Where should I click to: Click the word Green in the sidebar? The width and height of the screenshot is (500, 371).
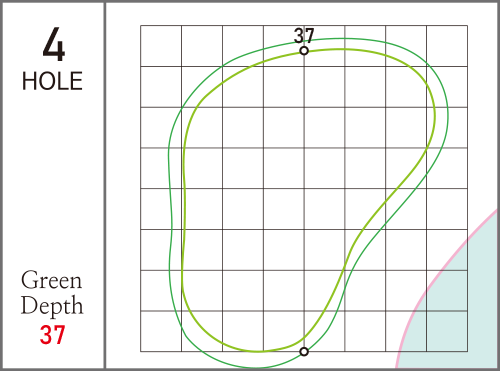coord(51,280)
